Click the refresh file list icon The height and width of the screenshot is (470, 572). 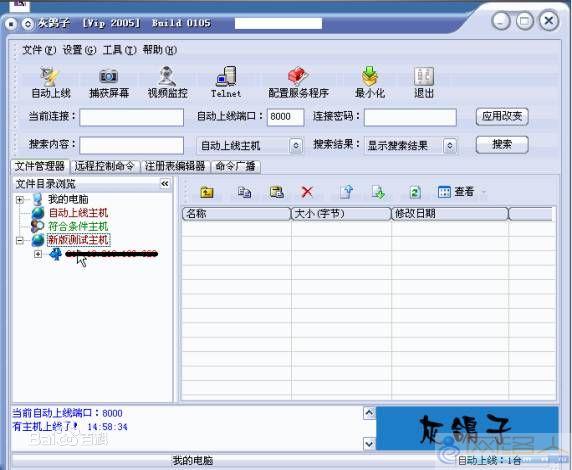point(415,192)
